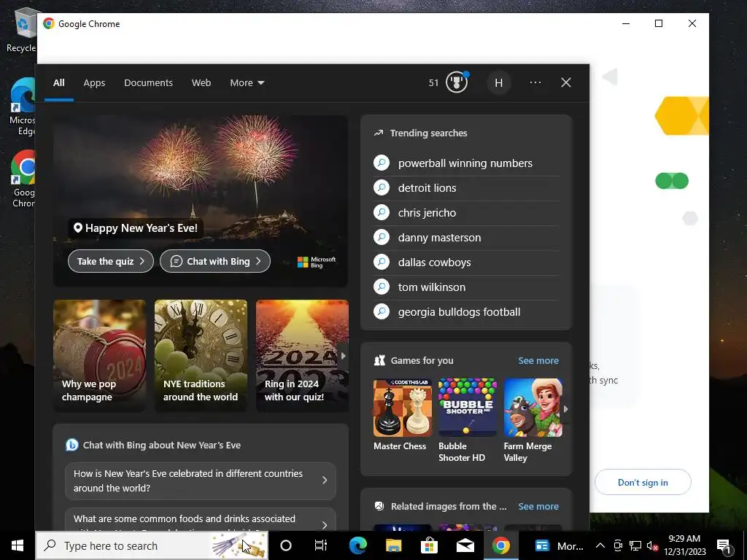This screenshot has width=747, height=560.
Task: Click search icon beside tom wilkinson
Action: 382,287
